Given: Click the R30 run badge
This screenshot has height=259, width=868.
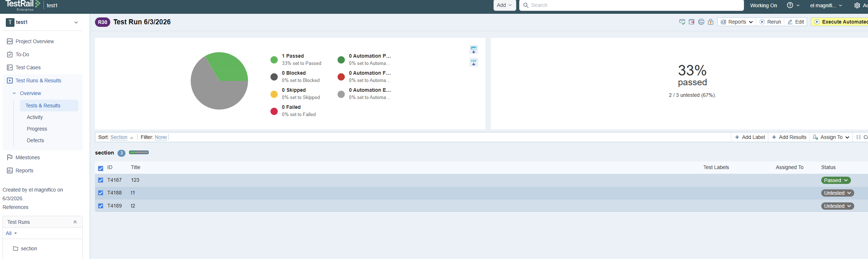Looking at the screenshot, I should pos(103,22).
